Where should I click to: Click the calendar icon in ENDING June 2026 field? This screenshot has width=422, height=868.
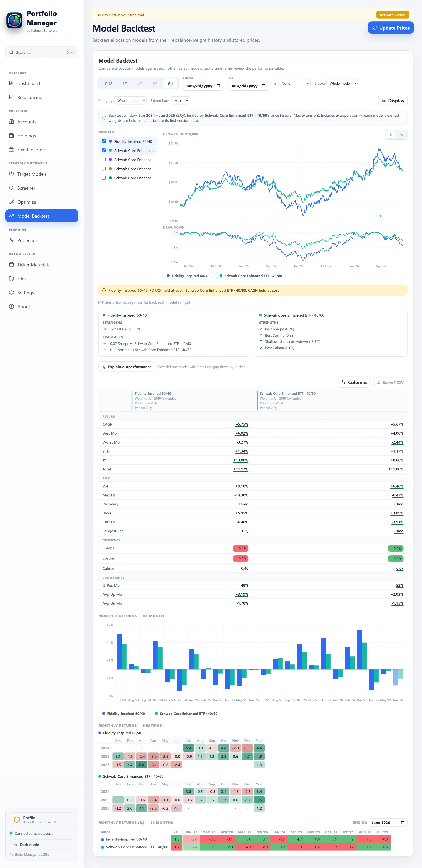[x=402, y=822]
